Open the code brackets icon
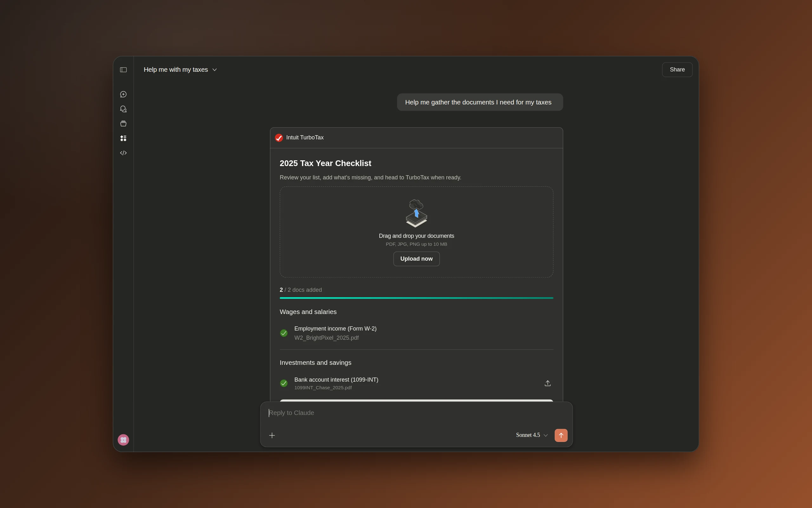This screenshot has height=508, width=812. pos(123,153)
